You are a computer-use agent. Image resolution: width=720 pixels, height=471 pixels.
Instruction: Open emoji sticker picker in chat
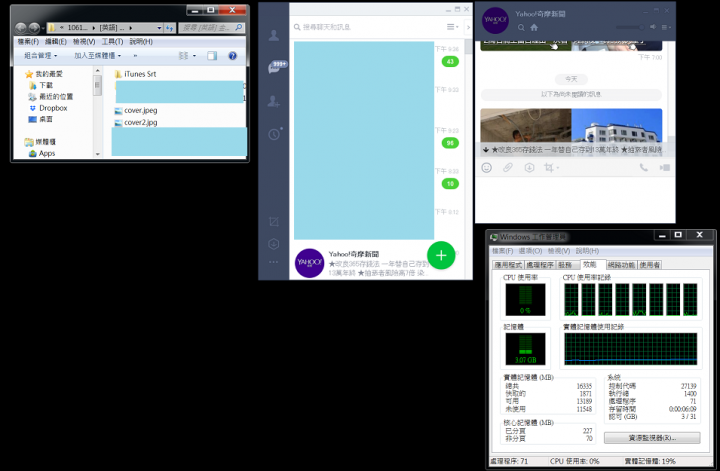(487, 168)
